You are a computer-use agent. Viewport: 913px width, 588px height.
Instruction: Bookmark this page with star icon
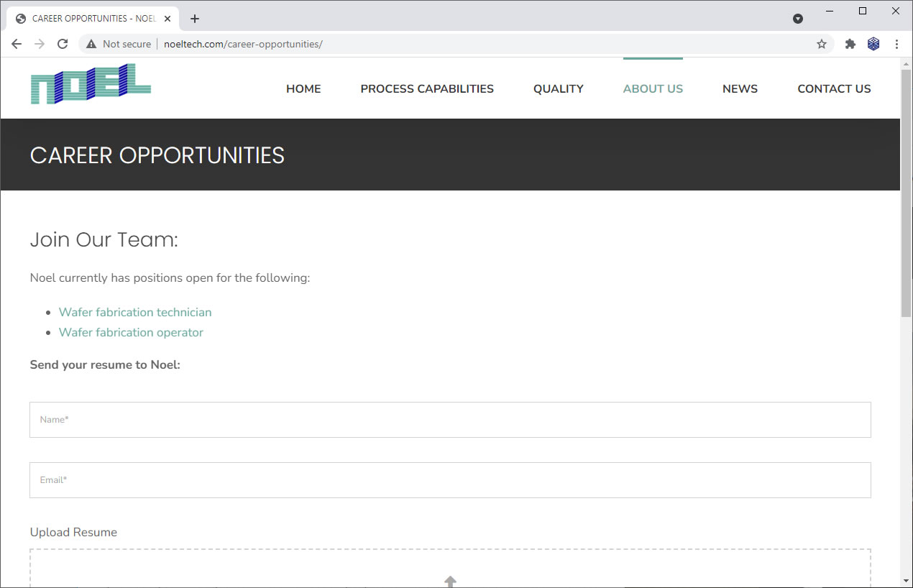(822, 44)
